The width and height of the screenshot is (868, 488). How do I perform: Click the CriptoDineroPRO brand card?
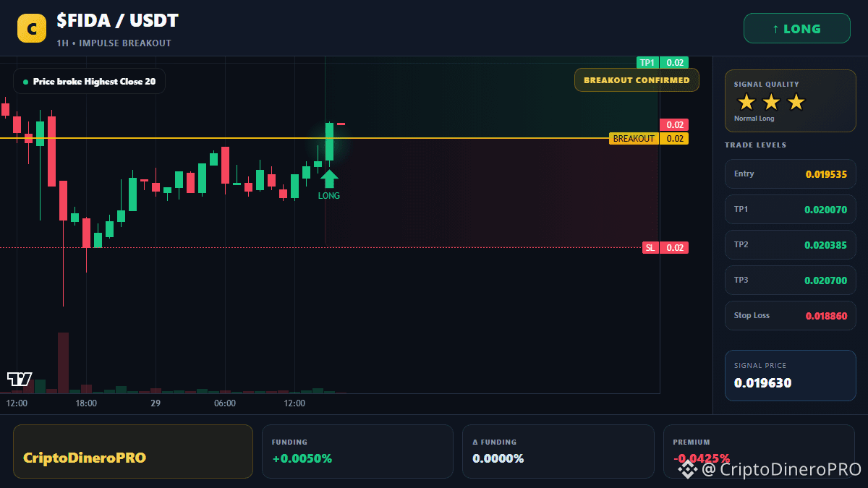133,451
